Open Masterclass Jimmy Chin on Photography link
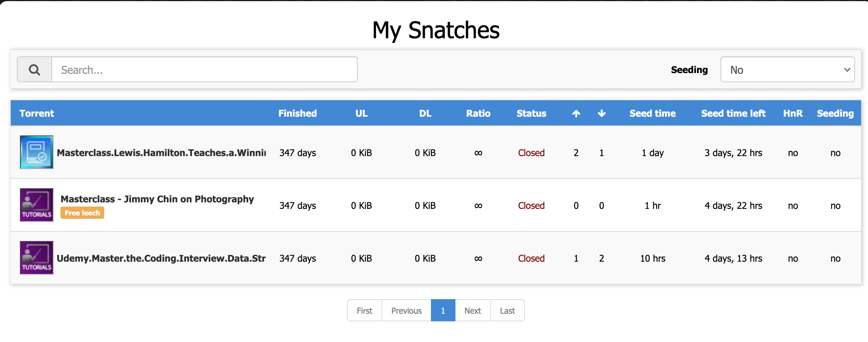The image size is (868, 342). pos(157,199)
